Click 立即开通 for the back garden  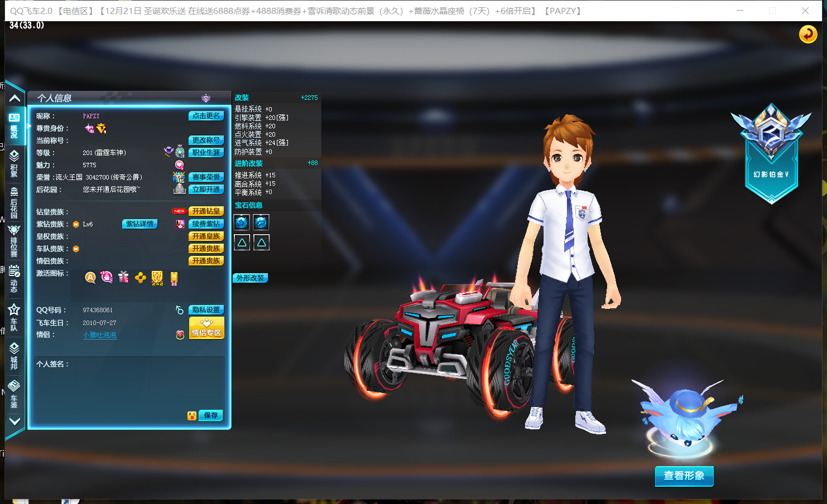(206, 190)
